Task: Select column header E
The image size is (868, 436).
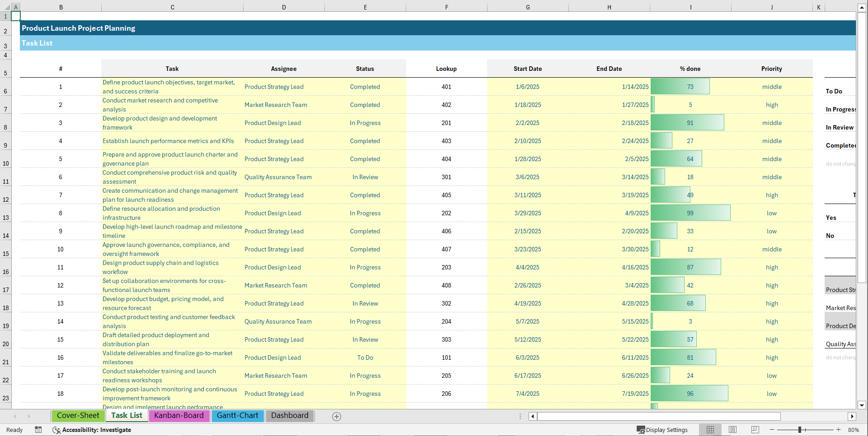Action: pos(365,7)
